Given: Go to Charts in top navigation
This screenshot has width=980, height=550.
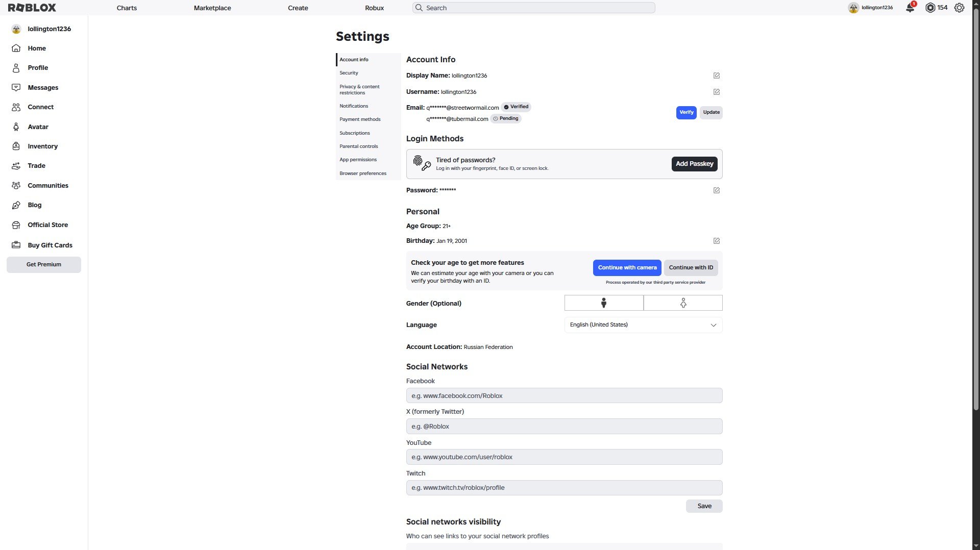Looking at the screenshot, I should click(127, 8).
